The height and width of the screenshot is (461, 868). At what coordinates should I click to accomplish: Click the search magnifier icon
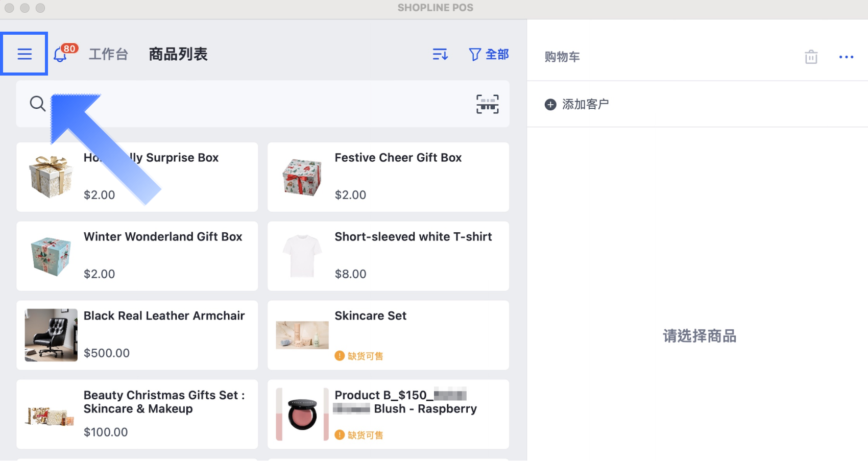pos(37,104)
